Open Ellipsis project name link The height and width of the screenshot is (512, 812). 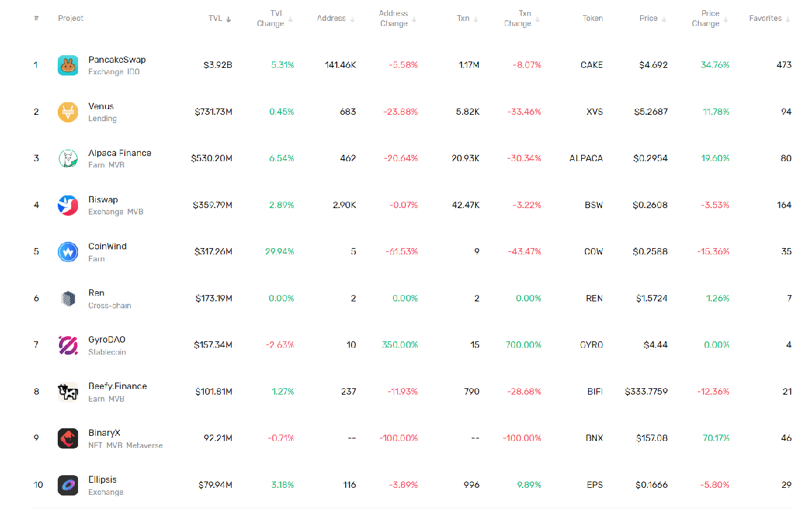coord(102,480)
